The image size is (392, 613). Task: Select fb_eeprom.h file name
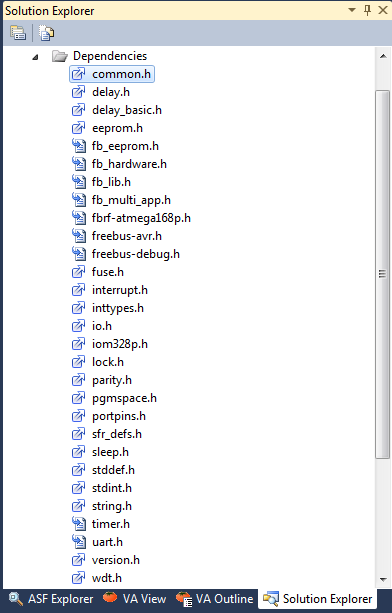[x=125, y=146]
